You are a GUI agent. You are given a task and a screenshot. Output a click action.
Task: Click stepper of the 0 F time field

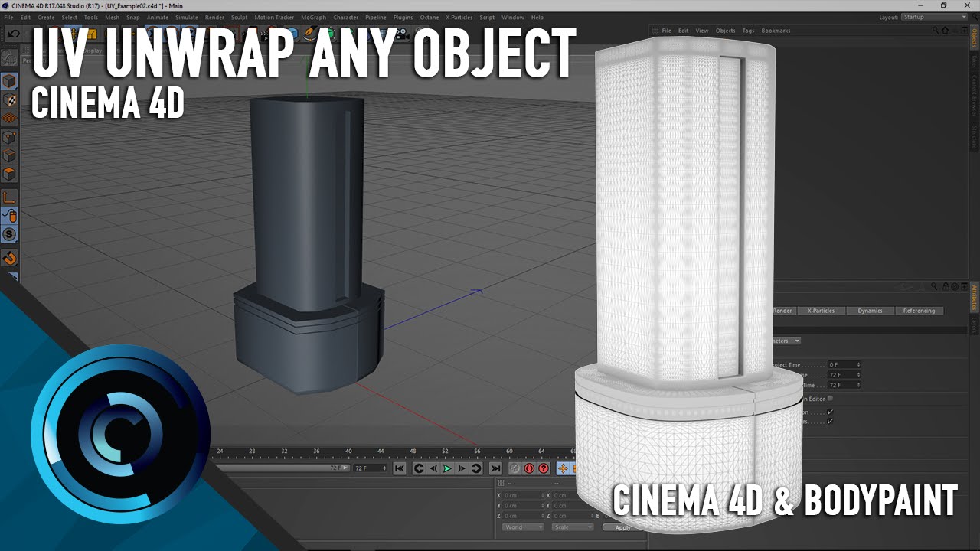coord(858,364)
